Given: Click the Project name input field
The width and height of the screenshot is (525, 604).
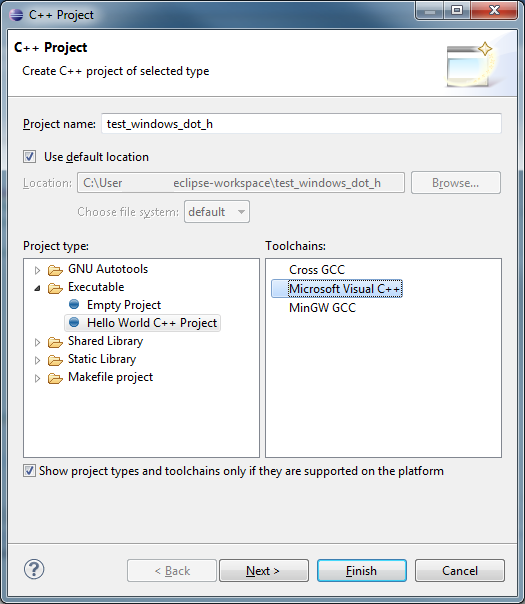Looking at the screenshot, I should tap(301, 124).
